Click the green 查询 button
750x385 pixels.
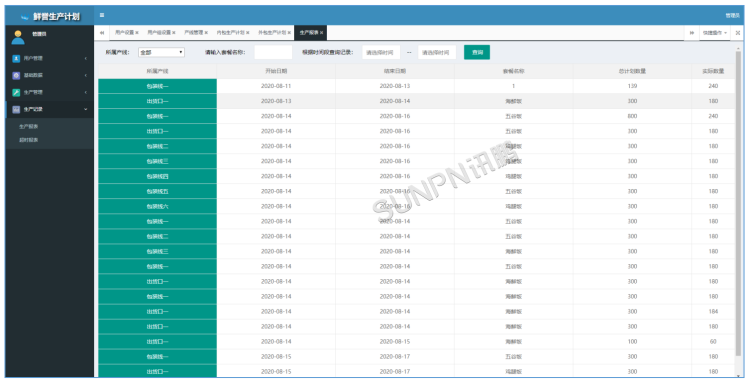click(x=477, y=53)
